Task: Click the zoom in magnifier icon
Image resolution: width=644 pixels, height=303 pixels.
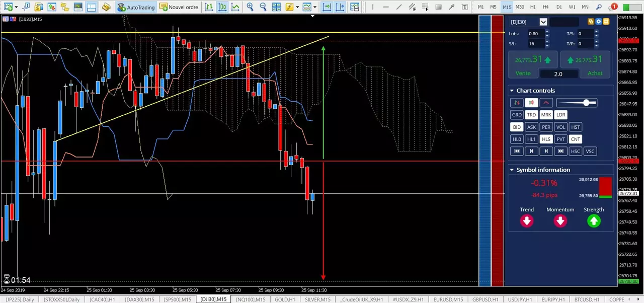Action: [250, 7]
